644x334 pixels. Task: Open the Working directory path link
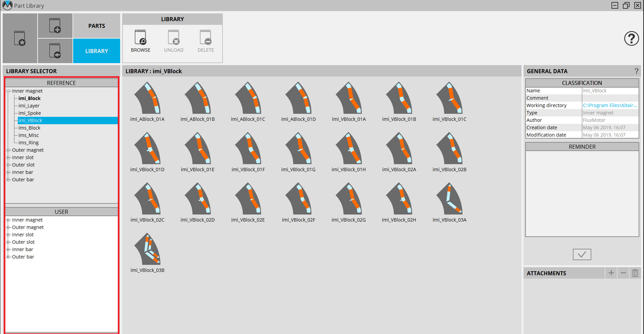click(609, 105)
